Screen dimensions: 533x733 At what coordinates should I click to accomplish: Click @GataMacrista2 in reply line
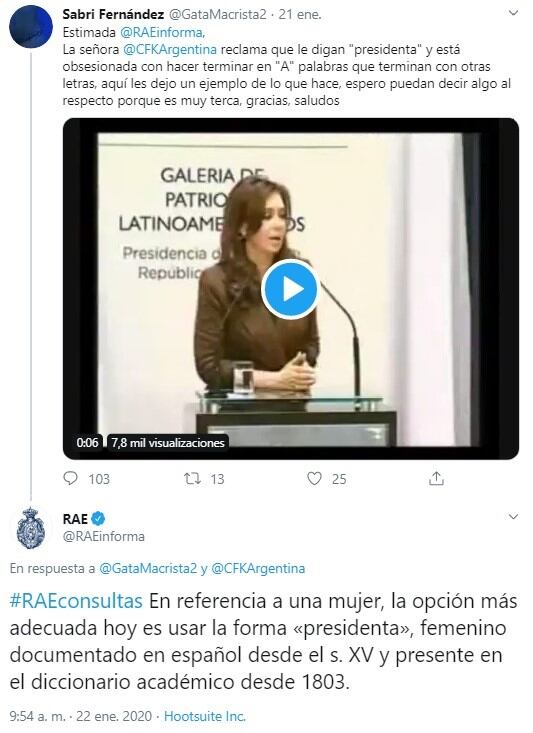pos(148,568)
